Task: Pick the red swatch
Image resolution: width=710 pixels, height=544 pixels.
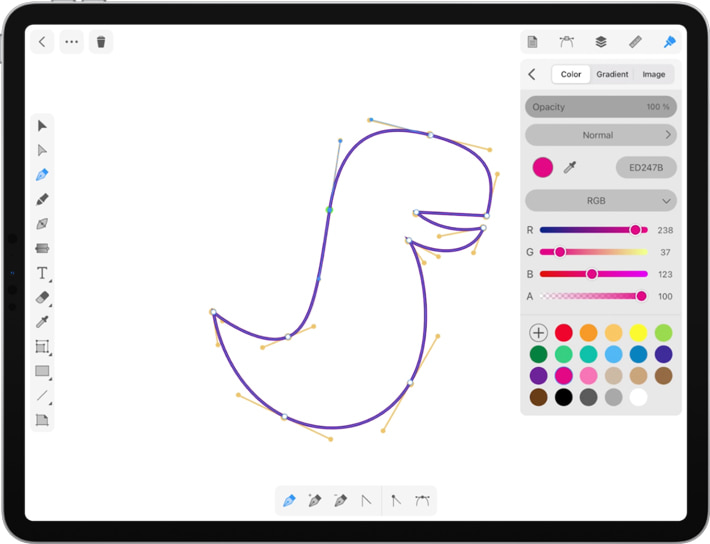Action: coord(563,333)
